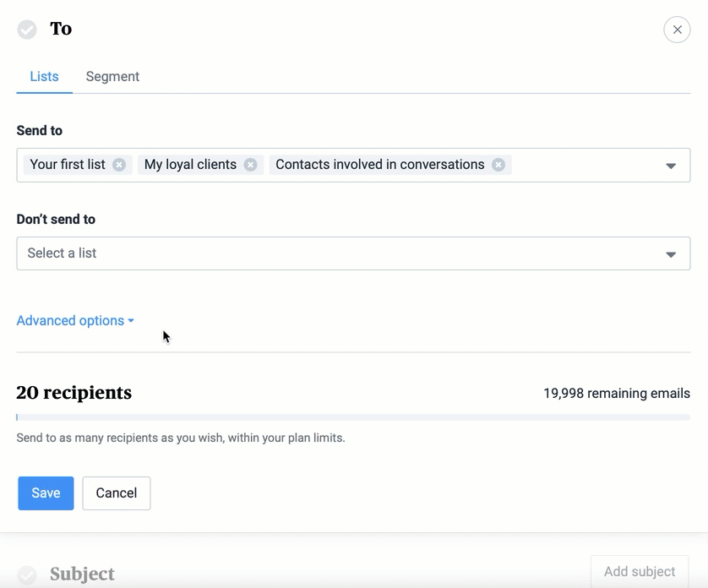The width and height of the screenshot is (708, 588).
Task: Click the 'Your first list' chip label
Action: [x=68, y=165]
